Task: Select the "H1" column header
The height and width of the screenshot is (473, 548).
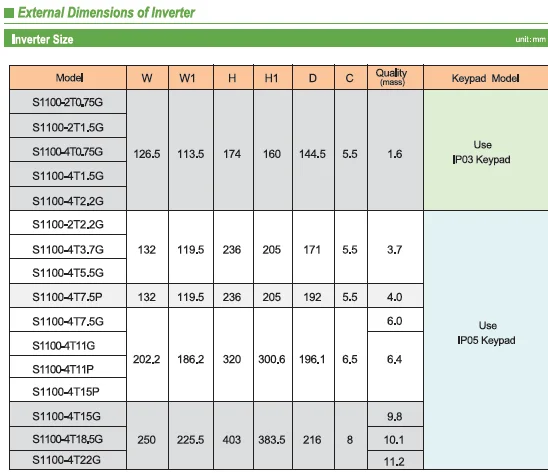Action: [x=272, y=78]
